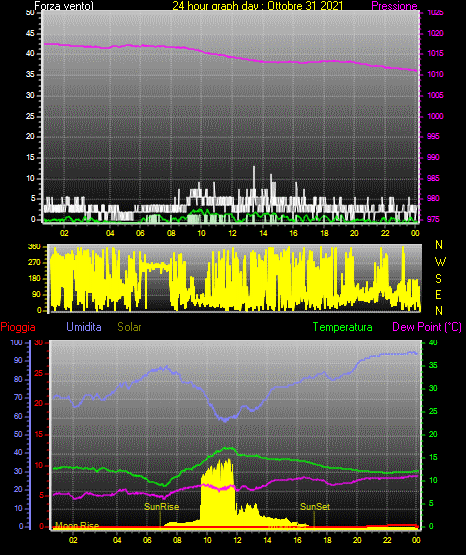
Task: Click humidity axis value 70
Action: coord(18,397)
